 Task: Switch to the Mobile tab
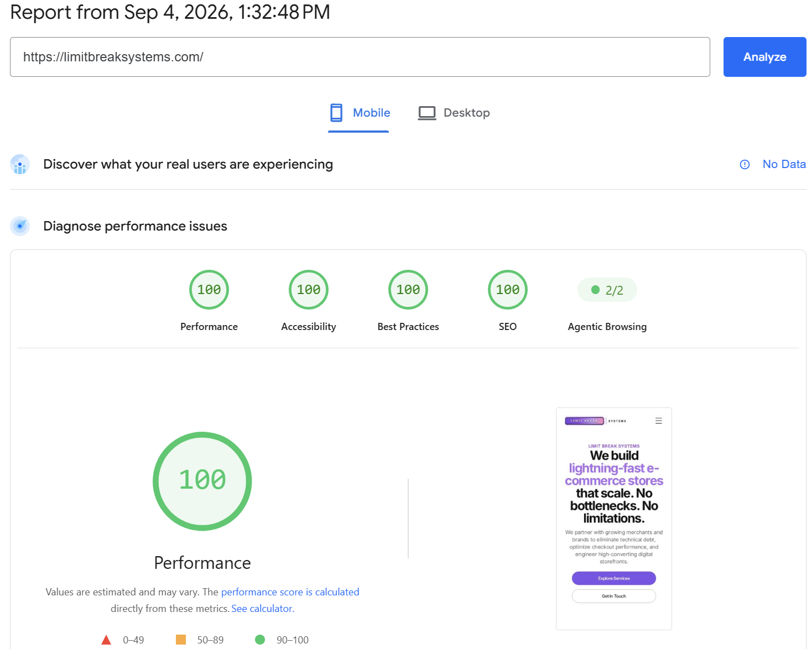(x=360, y=113)
